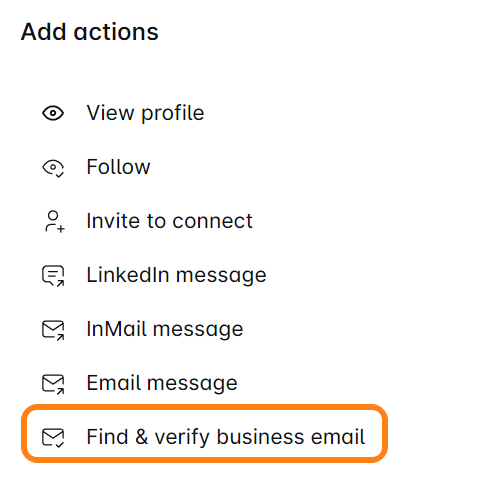Select the View profile action
The image size is (483, 487).
pos(145,113)
